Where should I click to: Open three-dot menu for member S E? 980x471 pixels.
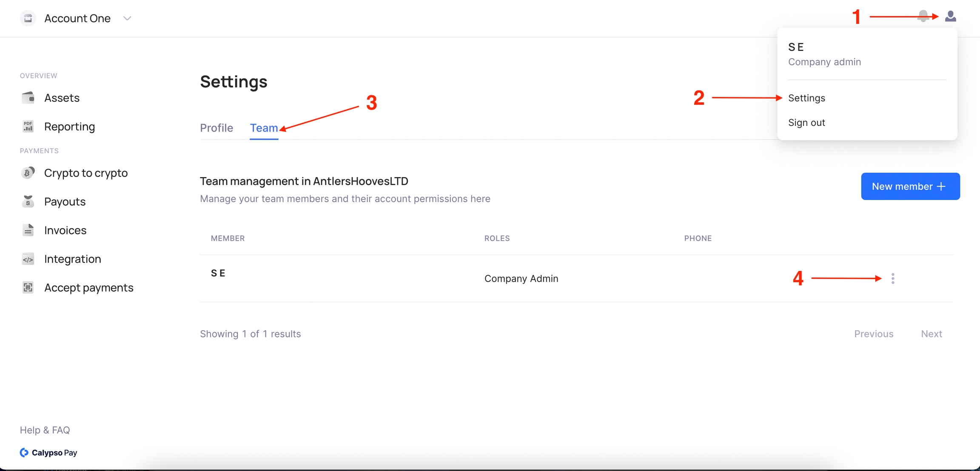pyautogui.click(x=892, y=279)
